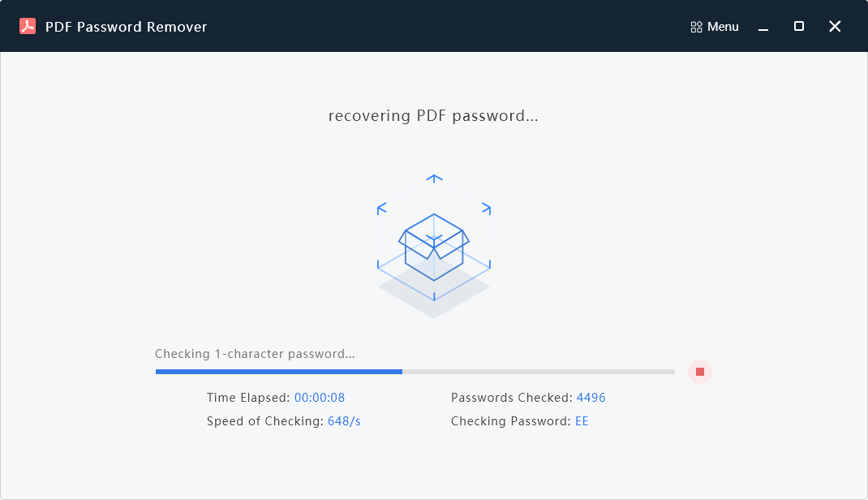Open the Menu in the title bar
This screenshot has height=500, width=868.
(714, 26)
